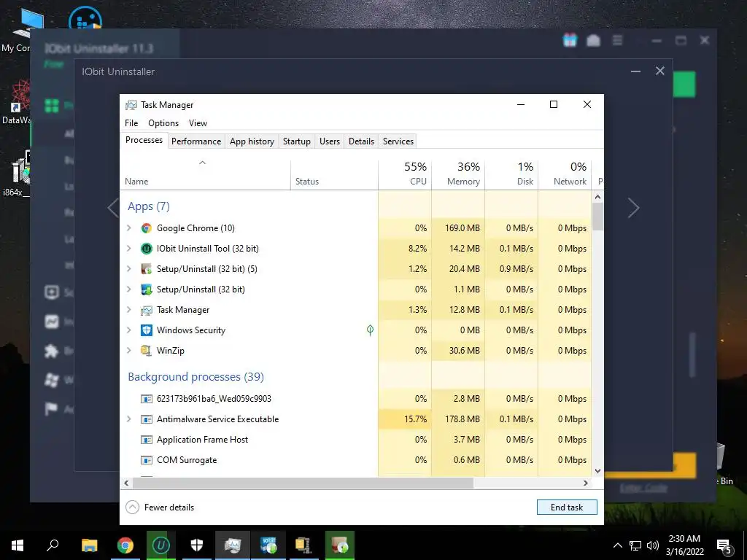747x560 pixels.
Task: Click previous arrow in IObit dialog
Action: coord(113,208)
